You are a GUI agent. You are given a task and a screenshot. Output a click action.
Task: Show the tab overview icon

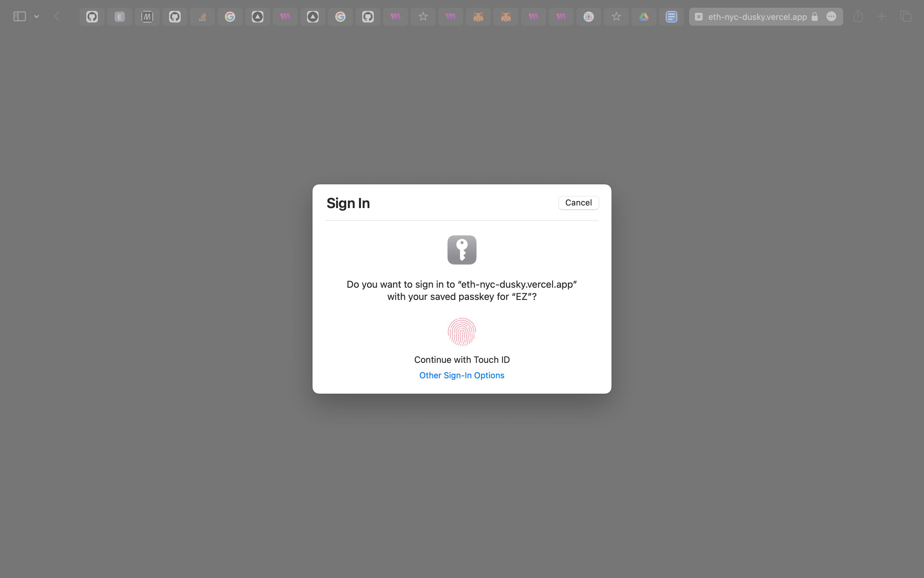click(x=906, y=16)
